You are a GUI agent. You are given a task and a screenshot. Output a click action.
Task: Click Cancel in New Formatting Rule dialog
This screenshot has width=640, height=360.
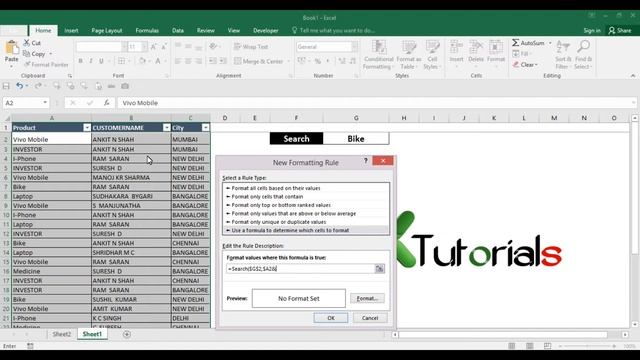370,318
